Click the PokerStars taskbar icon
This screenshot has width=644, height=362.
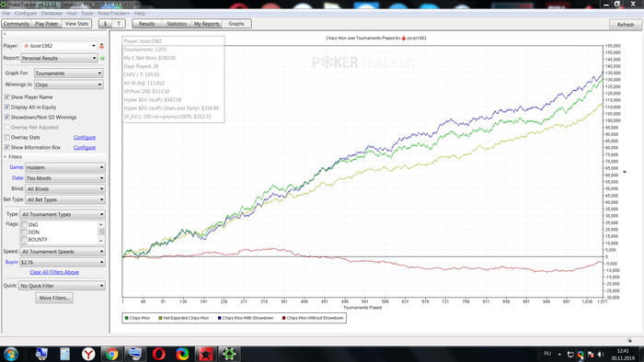pos(206,354)
